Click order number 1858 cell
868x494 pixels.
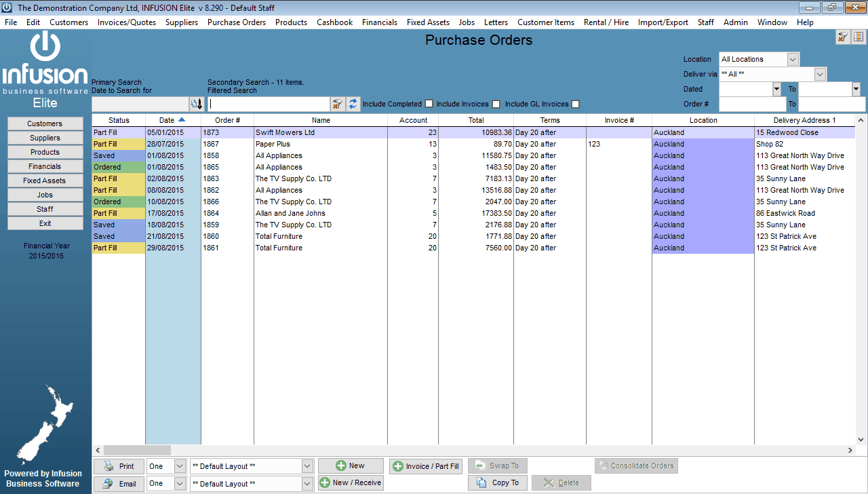tap(227, 155)
